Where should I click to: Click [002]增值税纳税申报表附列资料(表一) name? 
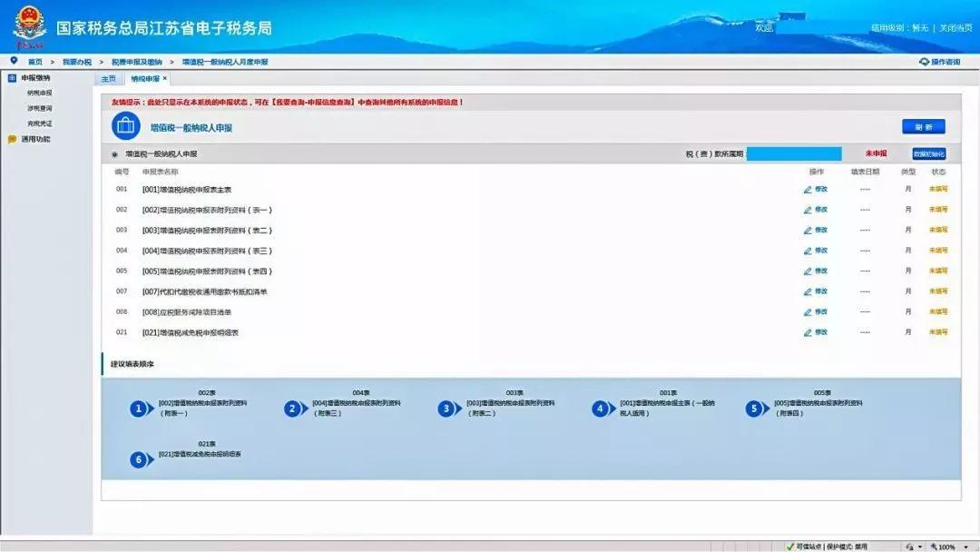(x=207, y=210)
